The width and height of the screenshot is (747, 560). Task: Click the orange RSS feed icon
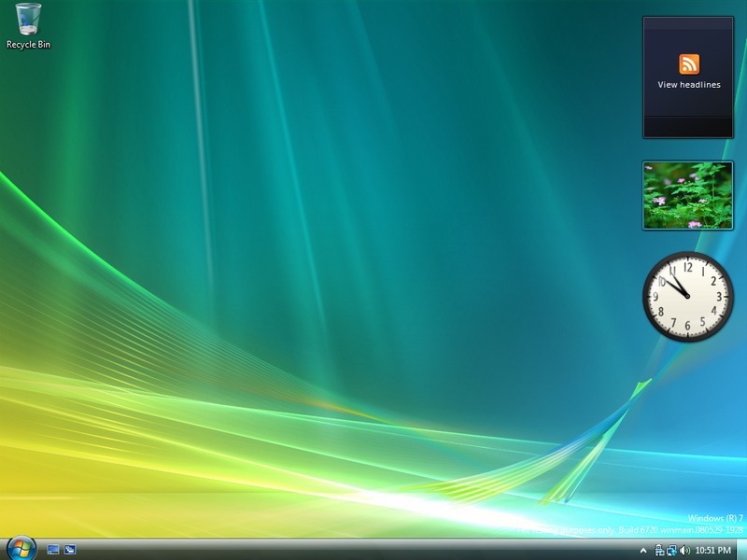pyautogui.click(x=689, y=64)
